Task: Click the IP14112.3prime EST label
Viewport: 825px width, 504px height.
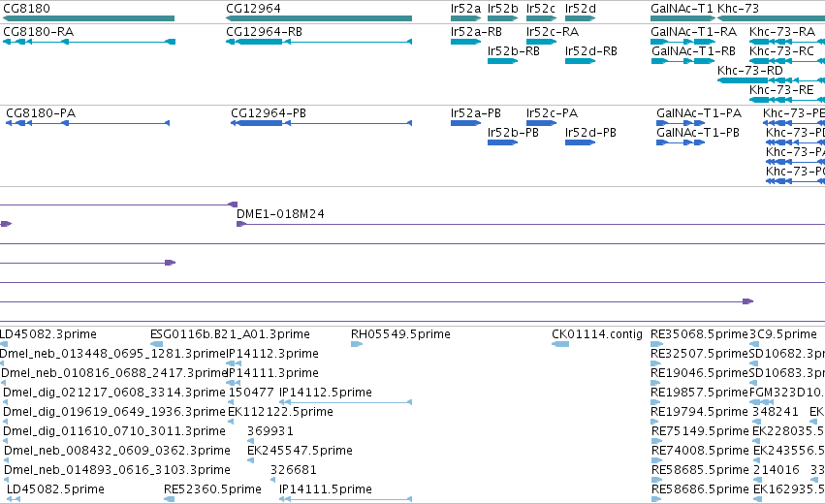Action: pos(272,354)
